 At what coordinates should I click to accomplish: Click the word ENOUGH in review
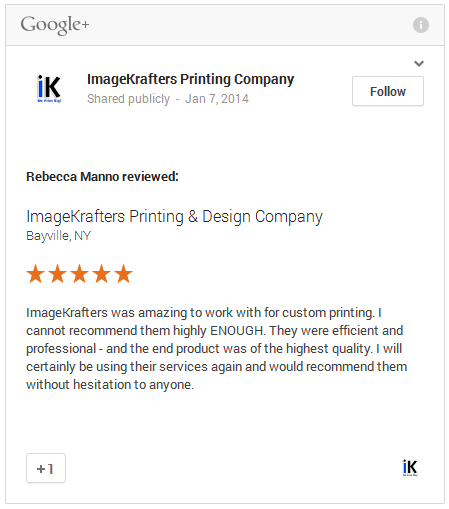[x=238, y=331]
